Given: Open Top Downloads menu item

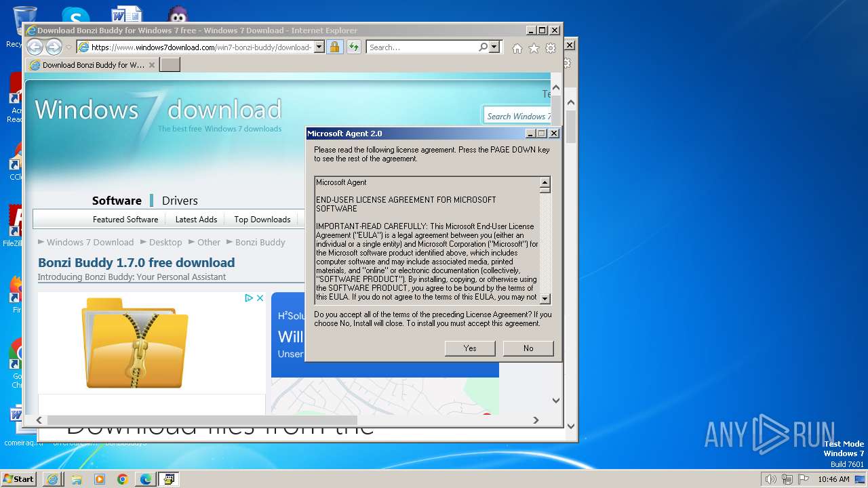Looking at the screenshot, I should 262,219.
